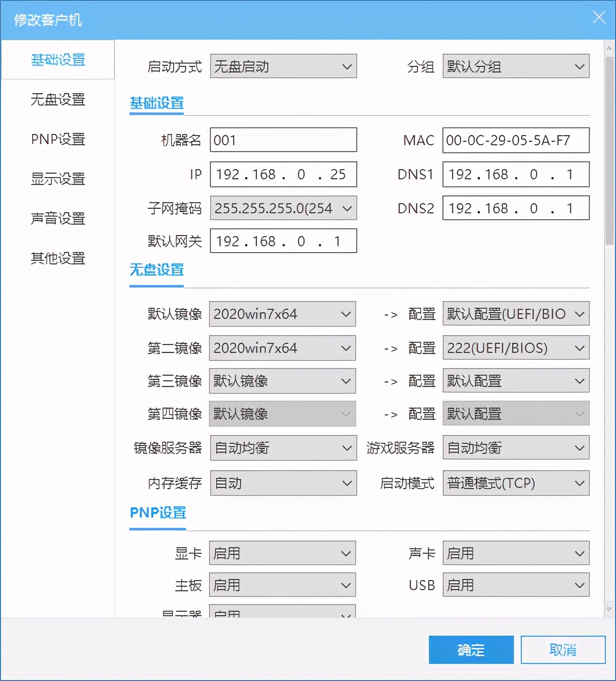616x681 pixels.
Task: Open the 其他设置 sidebar section
Action: [x=57, y=258]
